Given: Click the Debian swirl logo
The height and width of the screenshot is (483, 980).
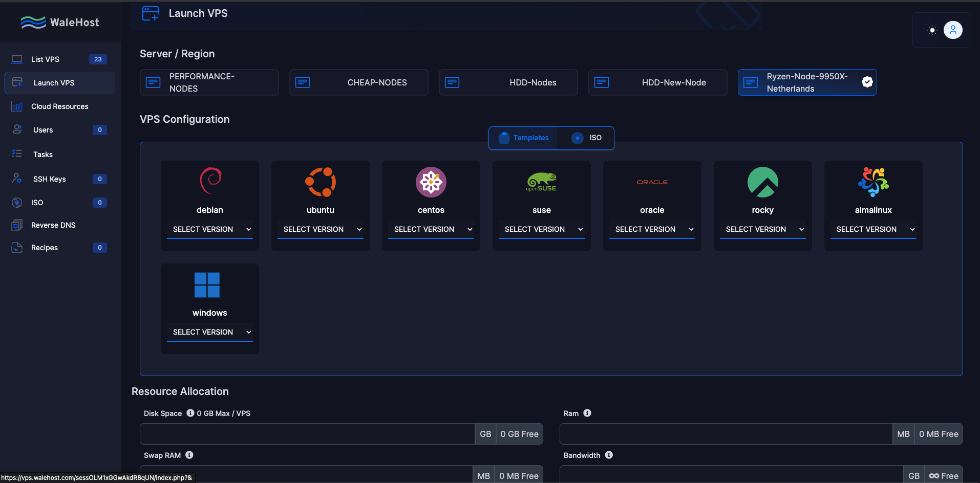Looking at the screenshot, I should click(210, 181).
